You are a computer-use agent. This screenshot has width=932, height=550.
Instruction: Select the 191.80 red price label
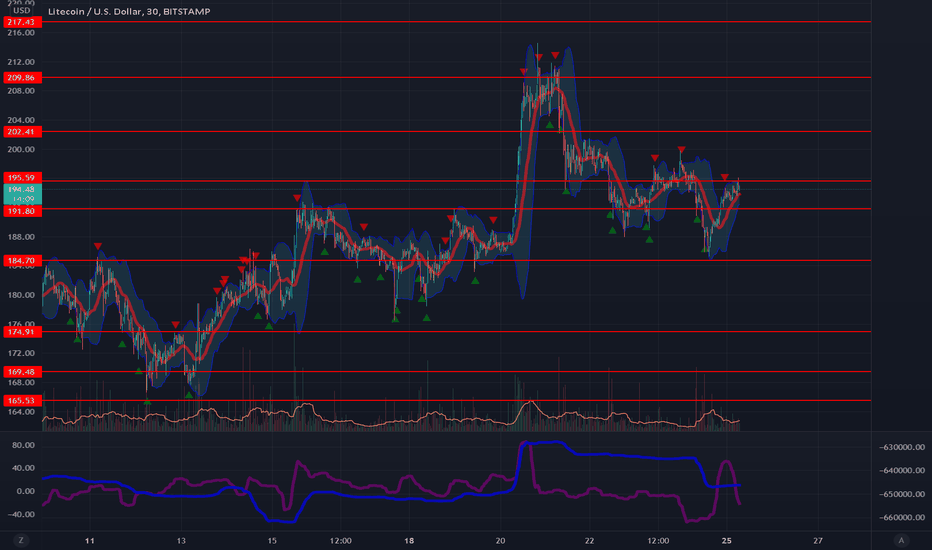[21, 211]
